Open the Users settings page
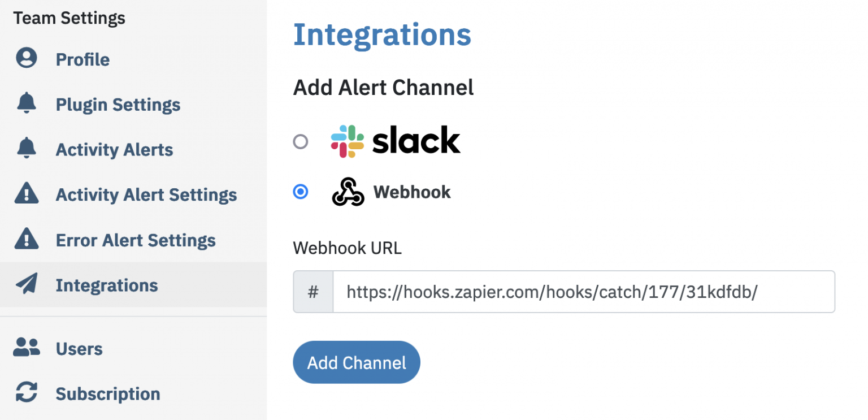 coord(79,349)
